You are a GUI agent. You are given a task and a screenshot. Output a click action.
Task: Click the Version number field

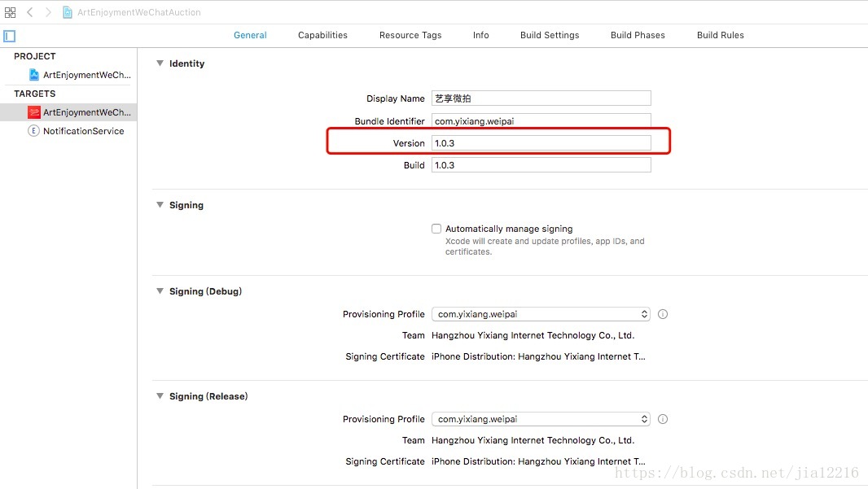(541, 143)
